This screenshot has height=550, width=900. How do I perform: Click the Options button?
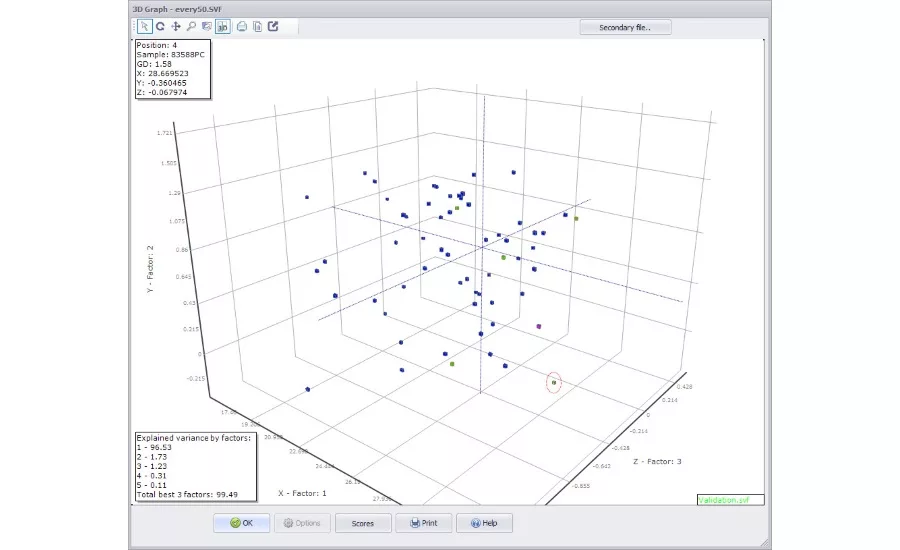pyautogui.click(x=302, y=523)
